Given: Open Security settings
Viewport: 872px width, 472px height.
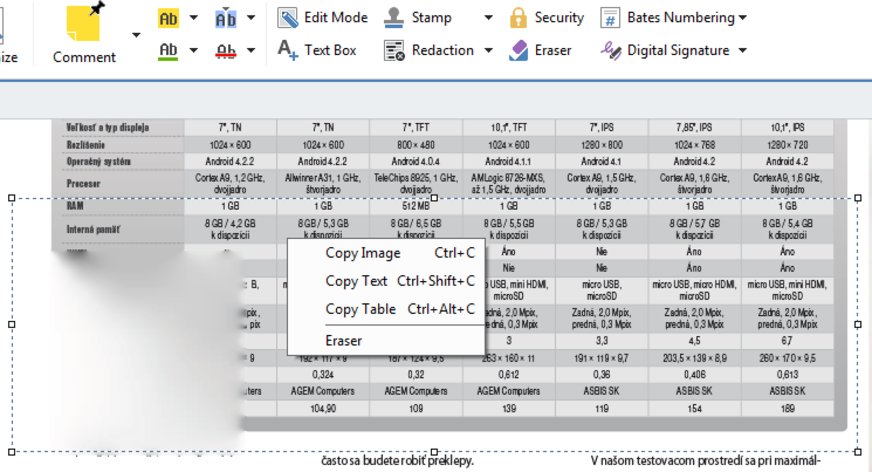Looking at the screenshot, I should [x=546, y=18].
